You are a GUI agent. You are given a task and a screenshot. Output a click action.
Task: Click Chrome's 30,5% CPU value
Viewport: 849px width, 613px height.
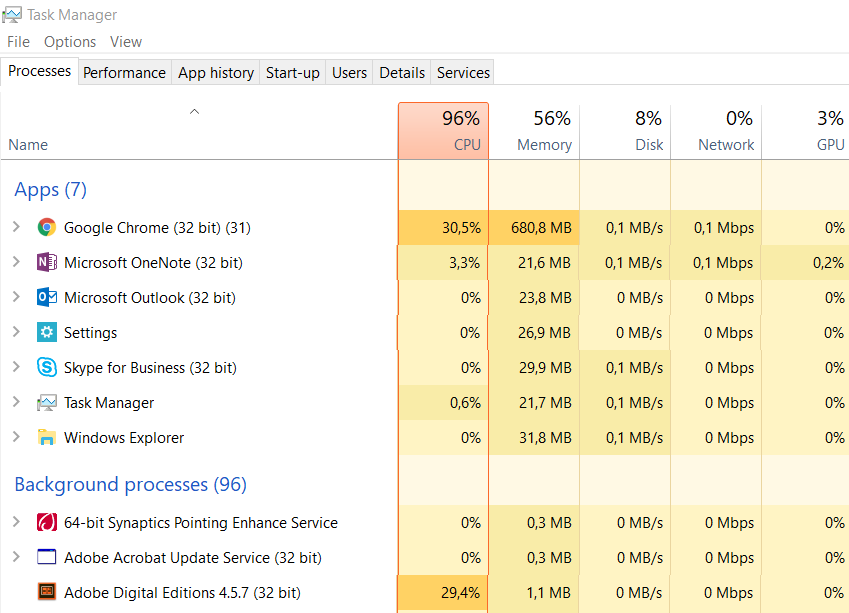[461, 227]
